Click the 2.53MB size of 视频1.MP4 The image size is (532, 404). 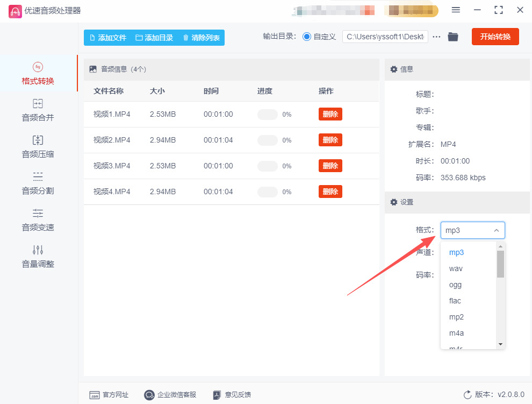click(163, 114)
